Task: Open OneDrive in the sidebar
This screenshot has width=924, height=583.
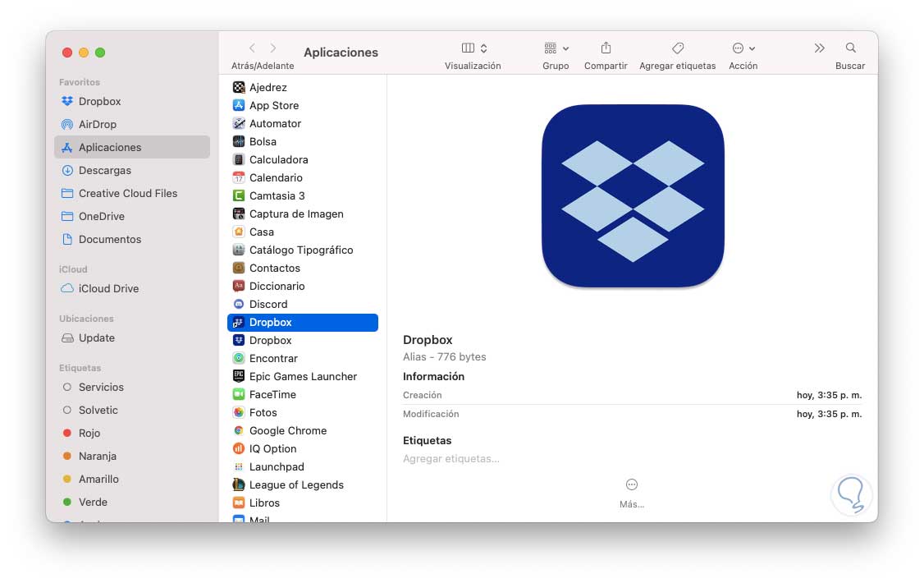Action: (x=93, y=216)
